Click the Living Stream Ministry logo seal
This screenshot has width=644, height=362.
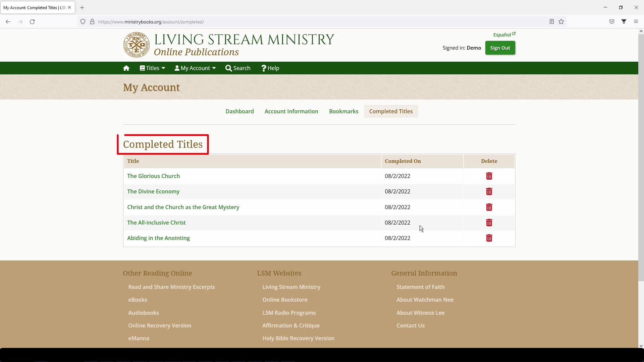point(136,45)
